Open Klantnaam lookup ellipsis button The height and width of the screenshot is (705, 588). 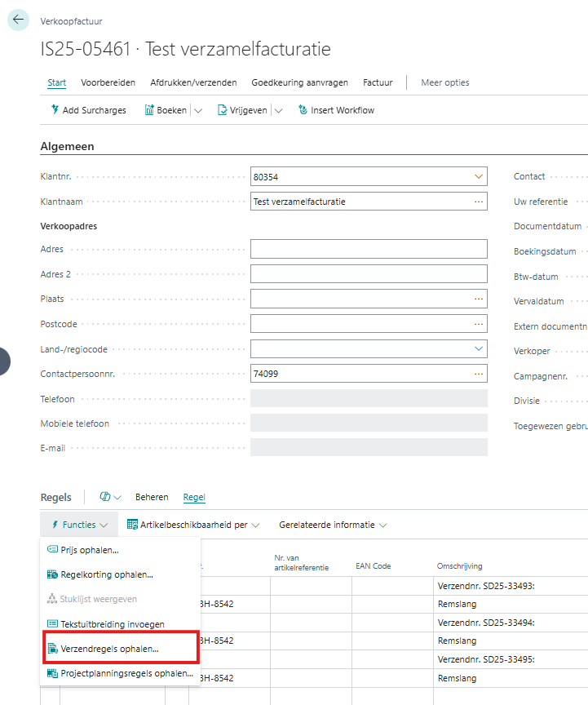click(x=478, y=202)
